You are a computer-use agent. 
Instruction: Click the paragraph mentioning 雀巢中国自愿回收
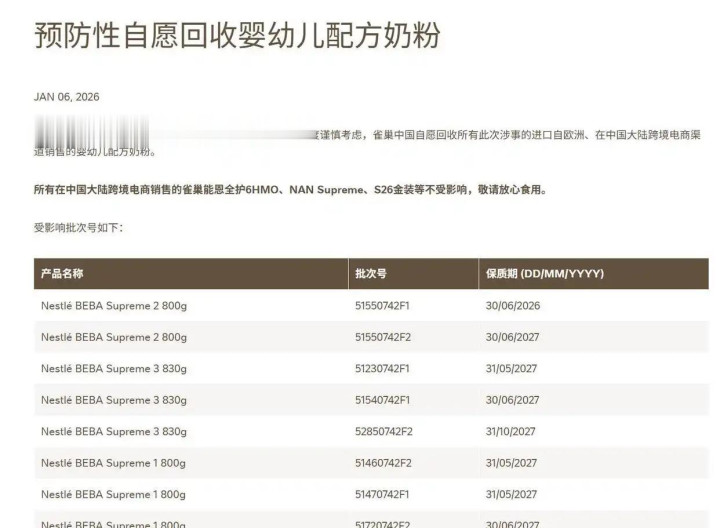pyautogui.click(x=367, y=143)
